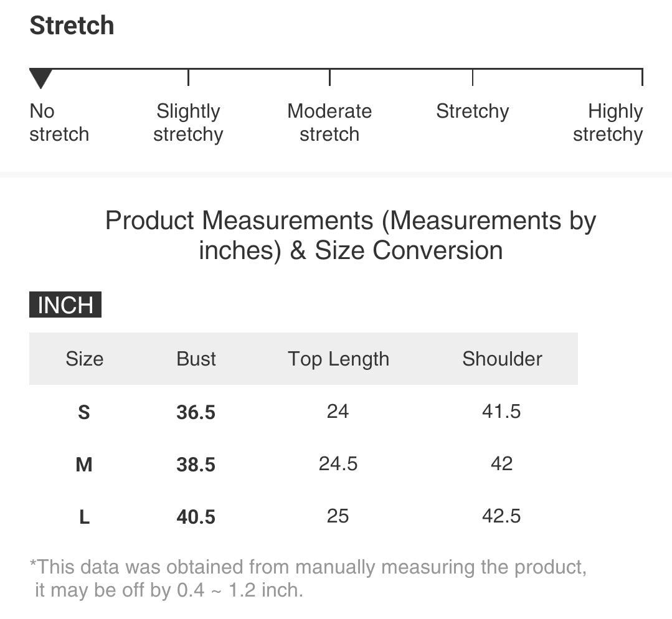Click the Highly stretchy label

pyautogui.click(x=608, y=123)
